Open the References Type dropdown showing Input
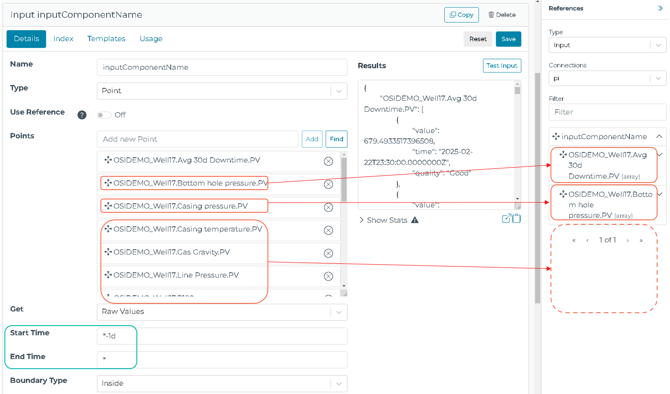Screen dimensions: 670x394 [607, 45]
